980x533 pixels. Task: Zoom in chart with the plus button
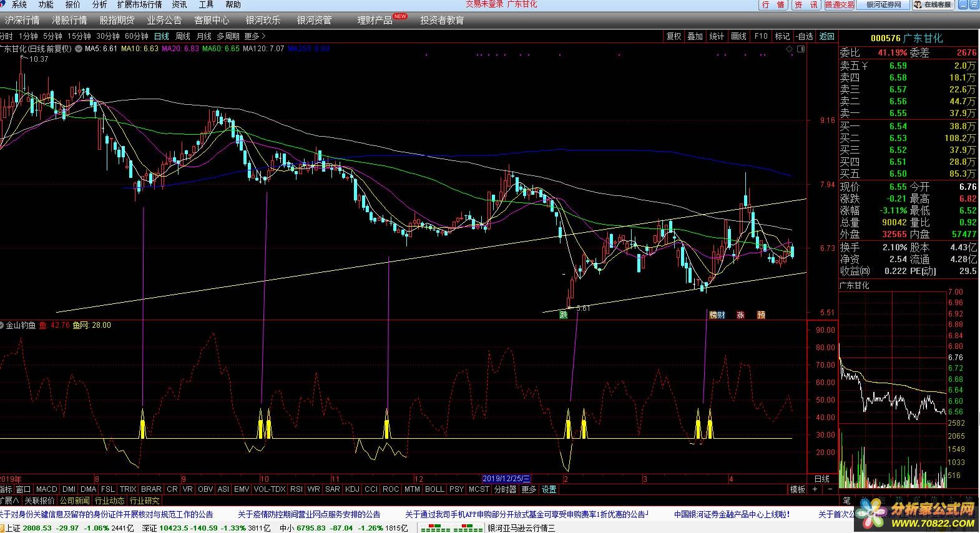(815, 489)
